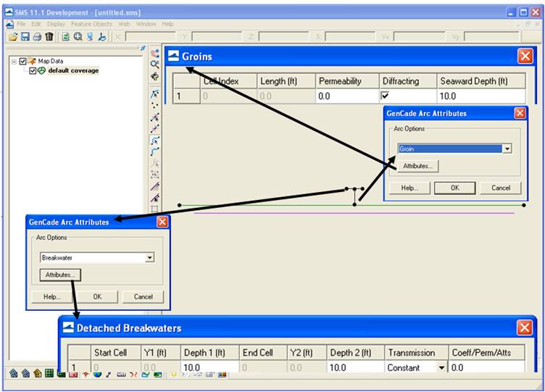Open the Edit menu
The image size is (545, 392).
pyautogui.click(x=36, y=24)
